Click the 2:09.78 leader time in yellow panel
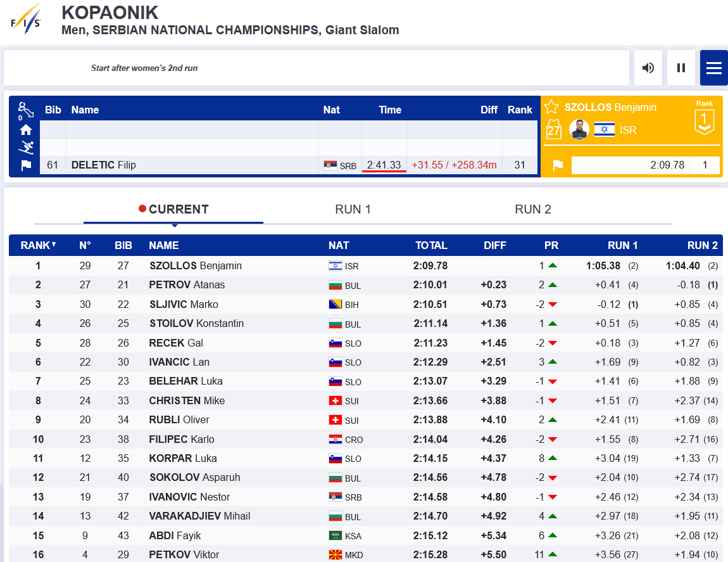This screenshot has height=562, width=728. click(667, 165)
